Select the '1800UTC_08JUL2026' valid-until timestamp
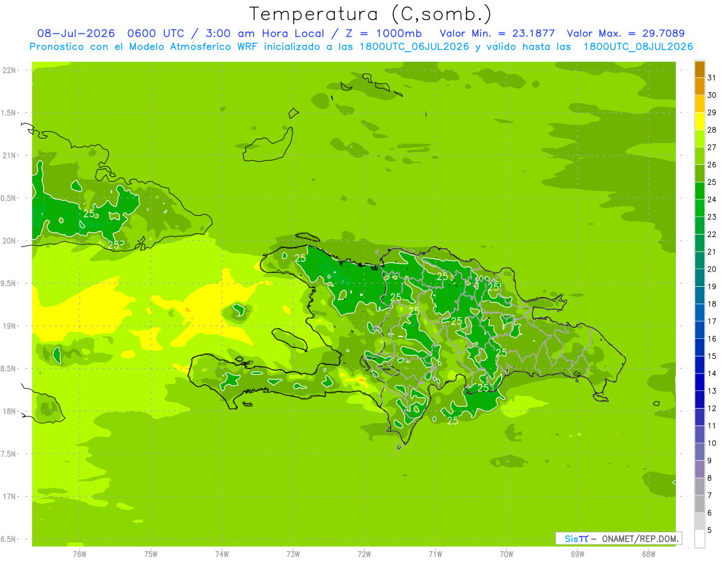 (x=638, y=47)
